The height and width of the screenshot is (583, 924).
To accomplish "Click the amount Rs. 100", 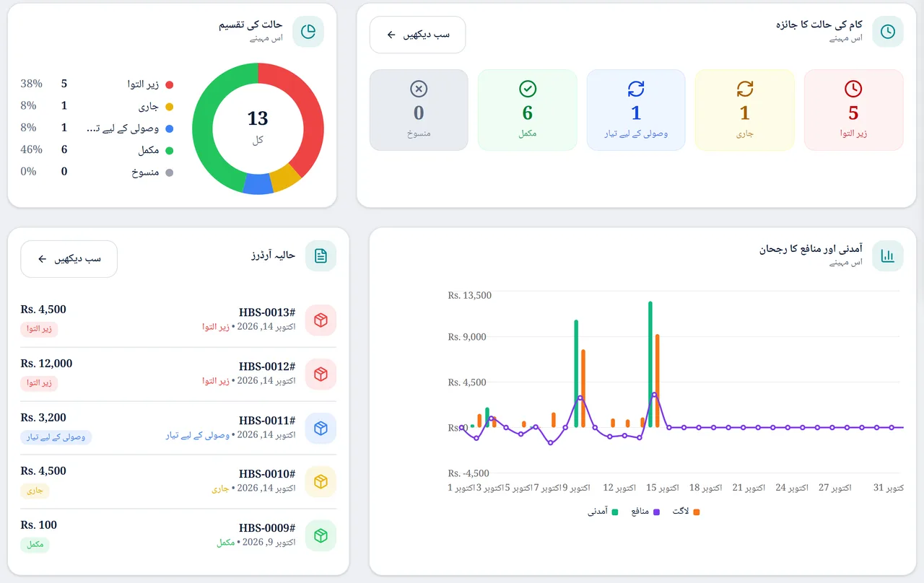I will (39, 525).
